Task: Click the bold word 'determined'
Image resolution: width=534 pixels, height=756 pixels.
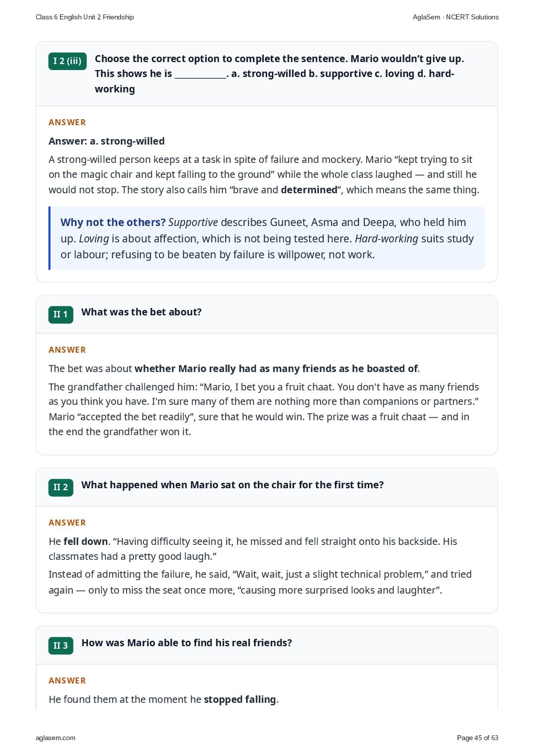Action: point(309,190)
